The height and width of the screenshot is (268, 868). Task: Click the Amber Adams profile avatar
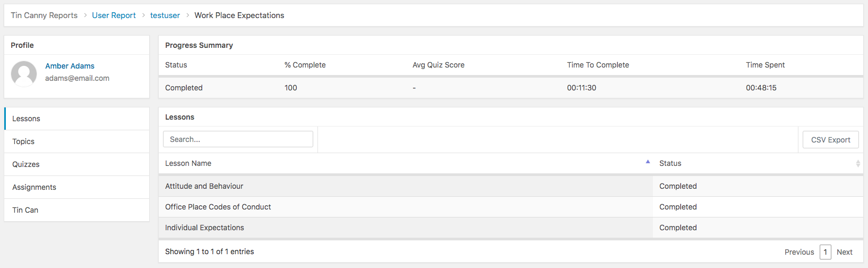24,73
